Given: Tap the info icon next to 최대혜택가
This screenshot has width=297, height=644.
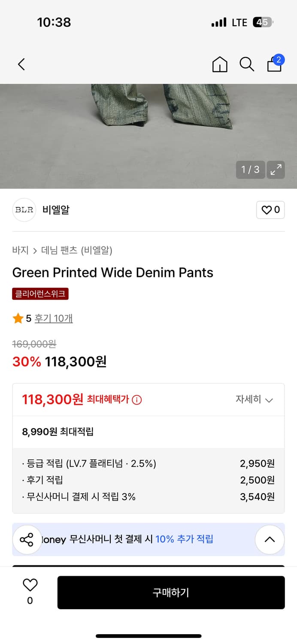Looking at the screenshot, I should click(x=136, y=399).
